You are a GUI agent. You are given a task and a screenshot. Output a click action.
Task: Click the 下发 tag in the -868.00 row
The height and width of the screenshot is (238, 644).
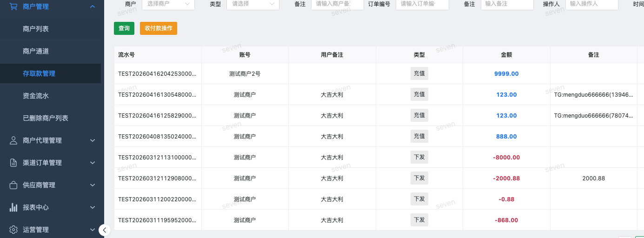(419, 220)
